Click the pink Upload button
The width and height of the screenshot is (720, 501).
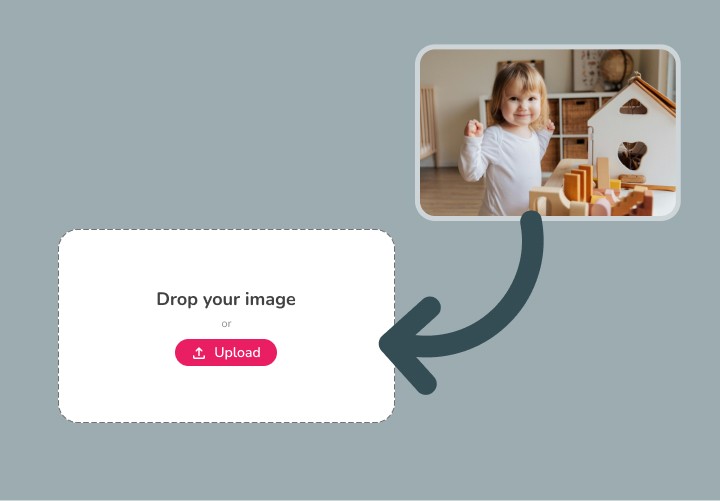225,352
